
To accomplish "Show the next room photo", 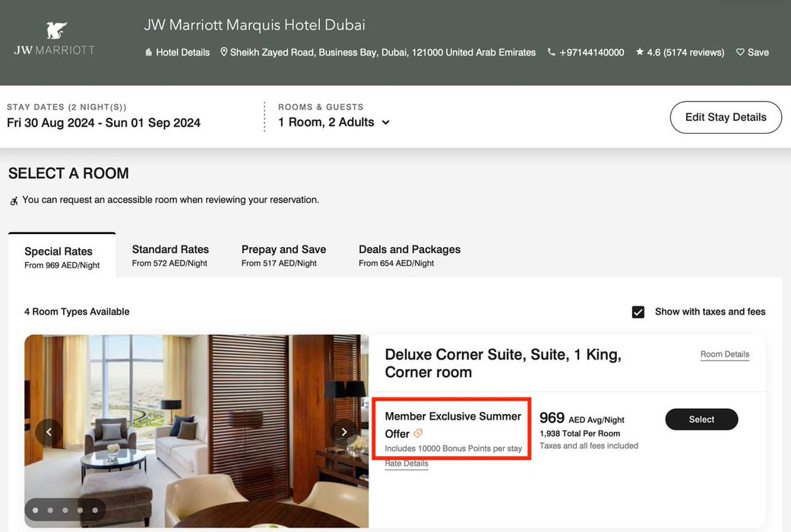I will tap(344, 432).
